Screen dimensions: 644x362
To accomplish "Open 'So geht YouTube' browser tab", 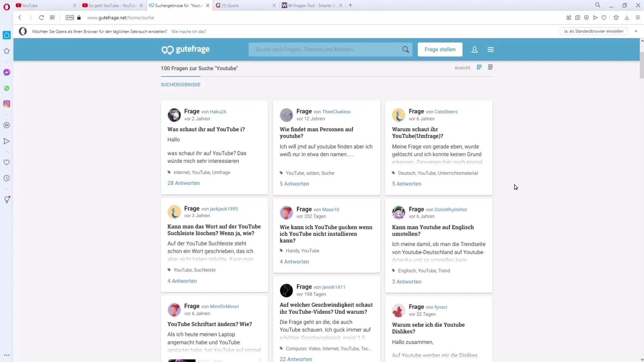I will [x=108, y=5].
